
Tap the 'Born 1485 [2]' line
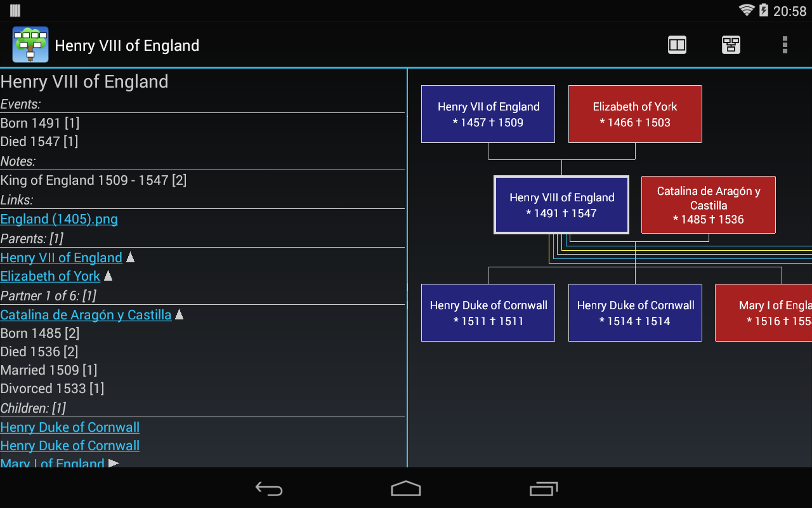pyautogui.click(x=40, y=333)
